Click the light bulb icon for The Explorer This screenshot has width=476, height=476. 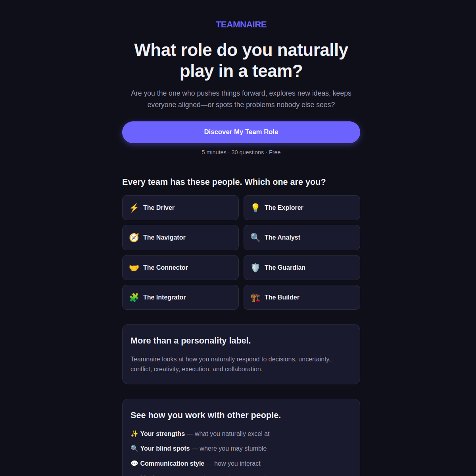tap(255, 208)
